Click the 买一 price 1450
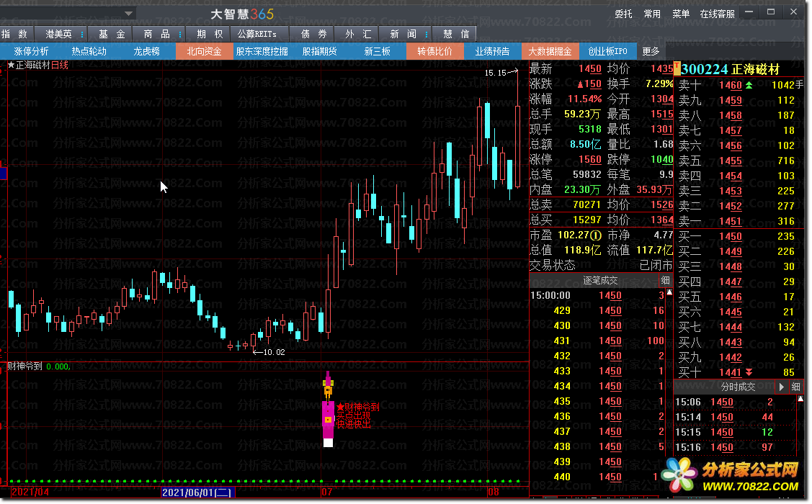The width and height of the screenshot is (812, 504). (731, 236)
